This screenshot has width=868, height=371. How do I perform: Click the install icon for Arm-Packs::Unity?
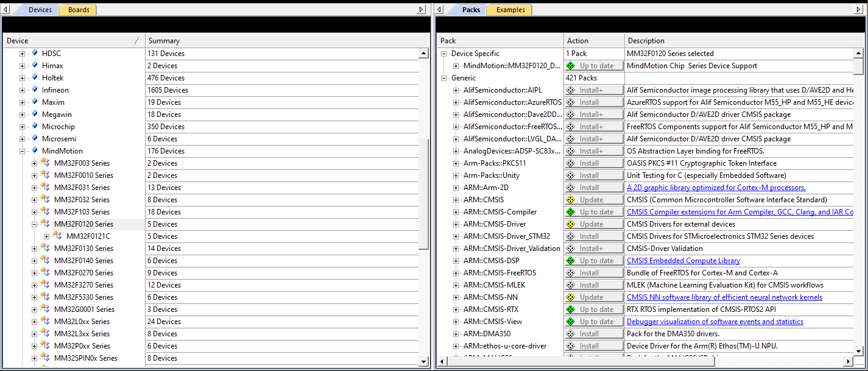point(571,175)
